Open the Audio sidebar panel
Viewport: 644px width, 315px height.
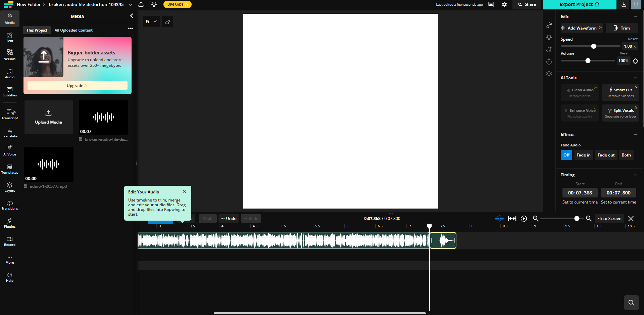10,74
